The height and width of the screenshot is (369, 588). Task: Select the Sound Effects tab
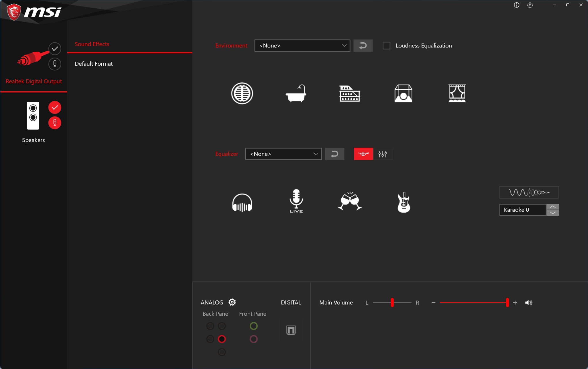(92, 43)
